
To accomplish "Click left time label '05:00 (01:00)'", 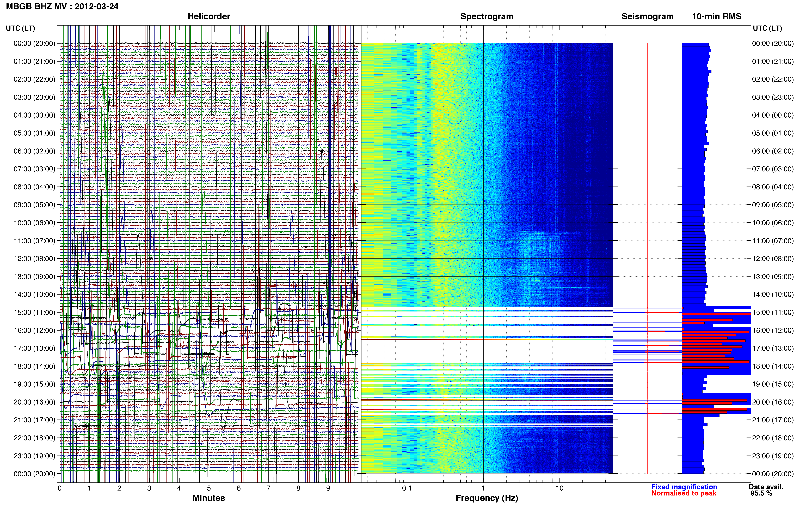I will [x=34, y=133].
